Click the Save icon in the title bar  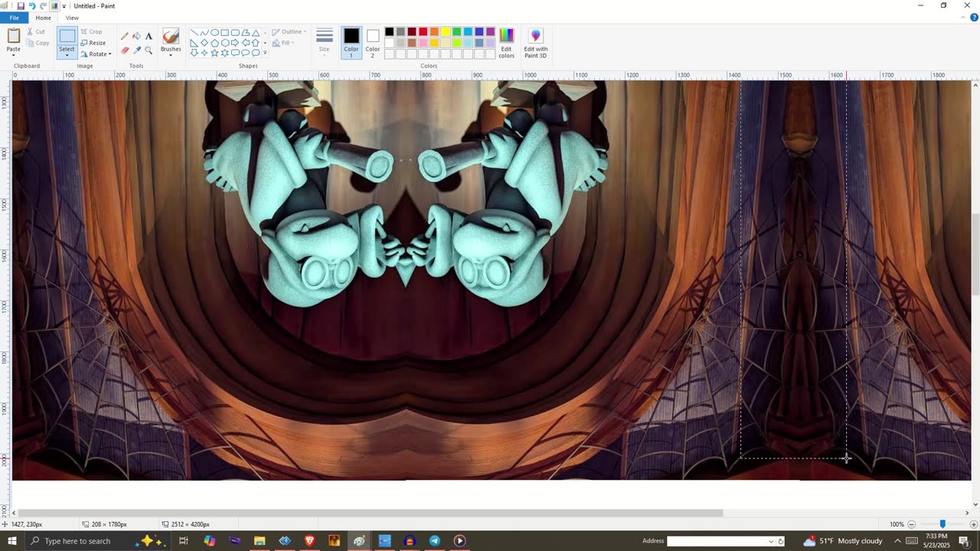point(21,6)
